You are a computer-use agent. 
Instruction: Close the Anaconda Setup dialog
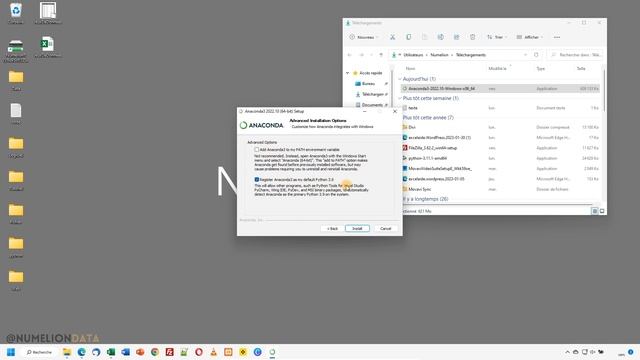tap(395, 111)
